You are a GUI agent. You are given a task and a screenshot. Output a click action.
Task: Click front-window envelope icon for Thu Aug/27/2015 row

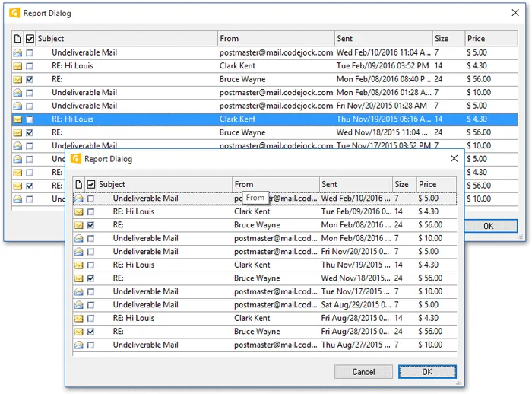click(79, 345)
